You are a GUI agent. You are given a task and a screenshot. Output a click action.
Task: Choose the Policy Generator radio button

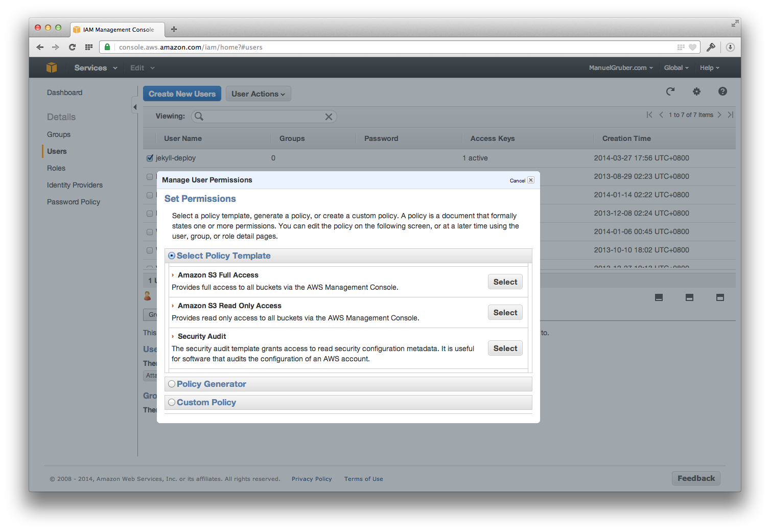tap(172, 384)
